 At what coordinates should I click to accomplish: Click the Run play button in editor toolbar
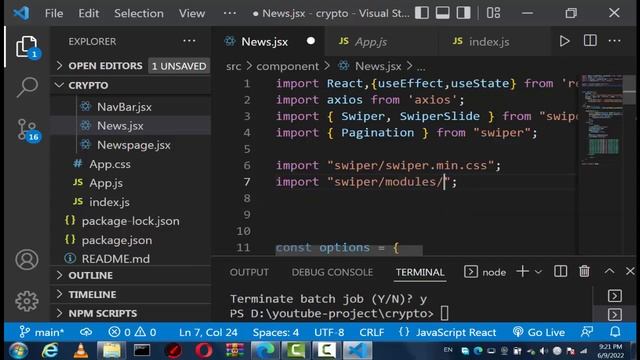pos(564,41)
